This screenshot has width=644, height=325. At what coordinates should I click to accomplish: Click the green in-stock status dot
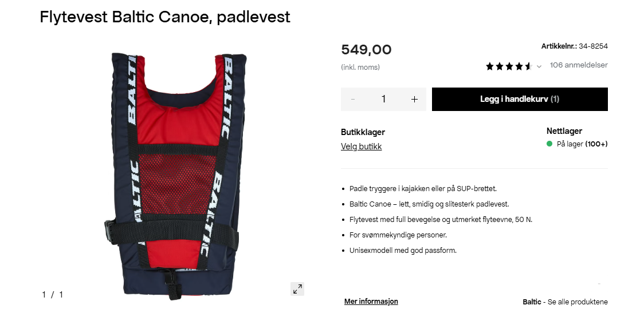point(549,144)
